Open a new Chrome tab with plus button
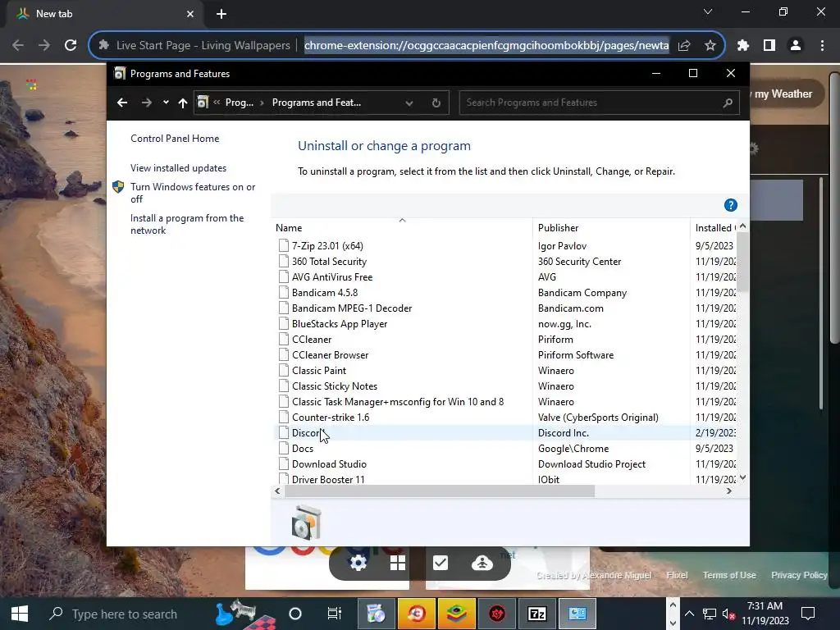Screen dimensions: 840x630 221,14
